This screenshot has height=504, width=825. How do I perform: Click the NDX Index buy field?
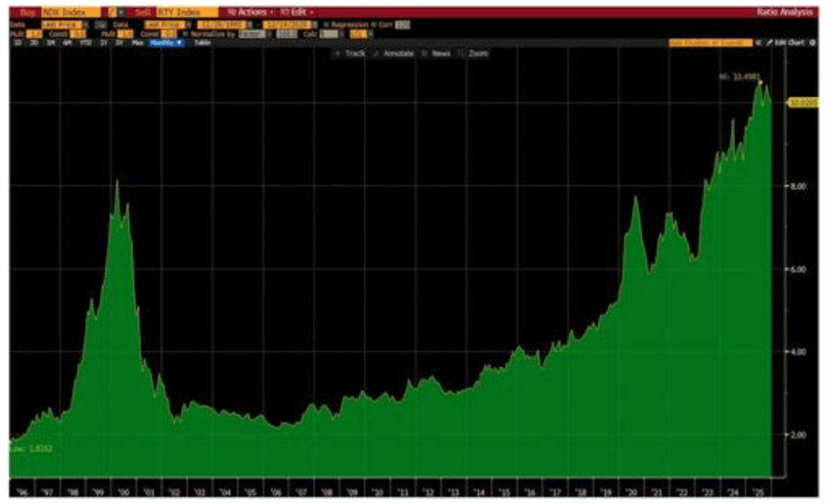[73, 13]
